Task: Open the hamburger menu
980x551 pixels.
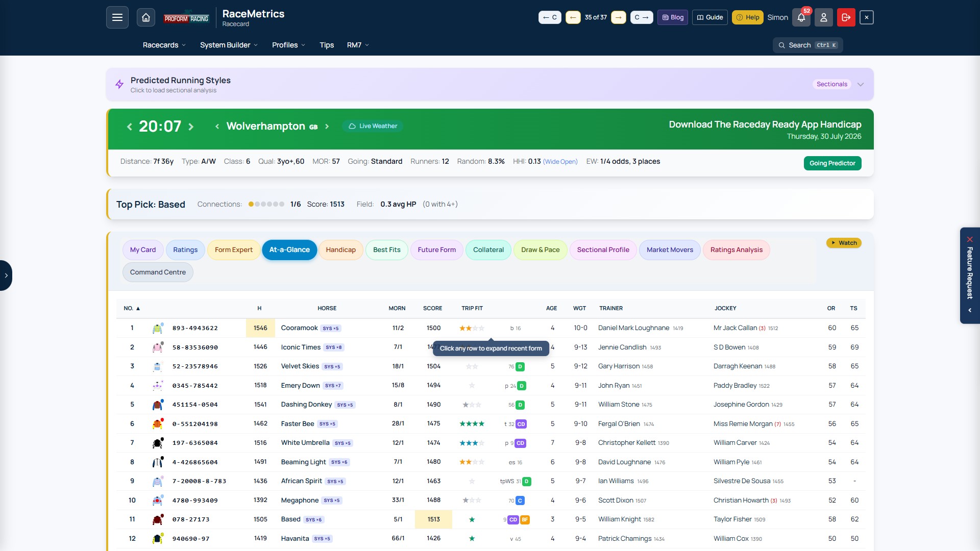Action: click(x=117, y=17)
